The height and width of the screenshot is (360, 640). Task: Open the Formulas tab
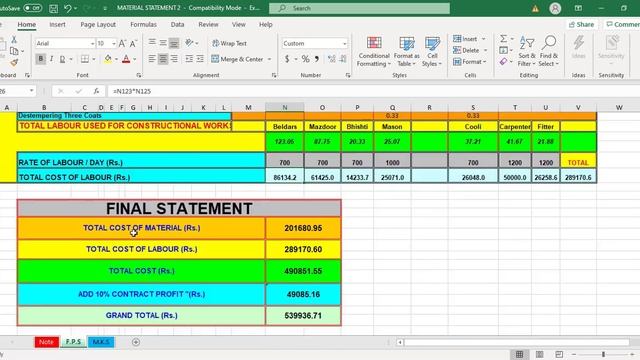point(143,24)
